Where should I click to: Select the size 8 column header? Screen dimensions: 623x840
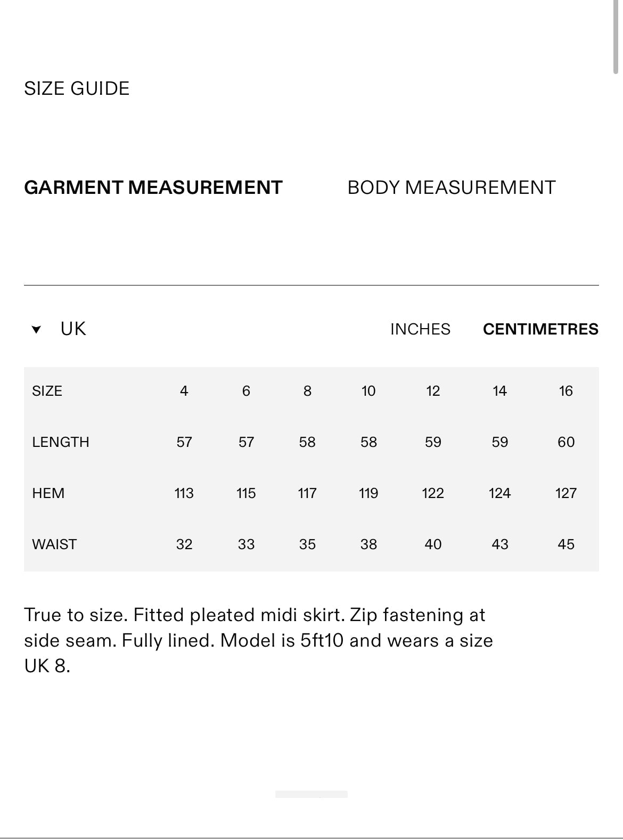307,391
